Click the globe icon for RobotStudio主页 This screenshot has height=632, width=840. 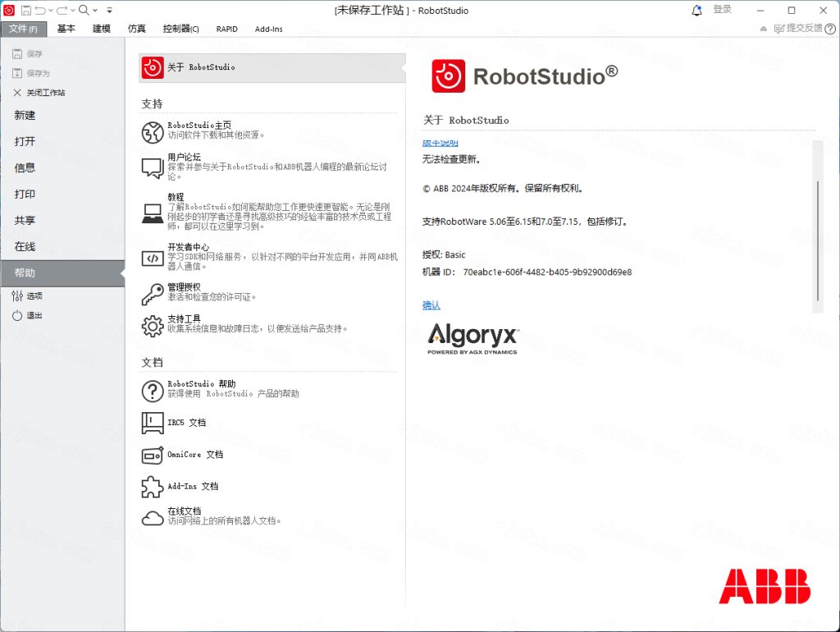click(153, 132)
